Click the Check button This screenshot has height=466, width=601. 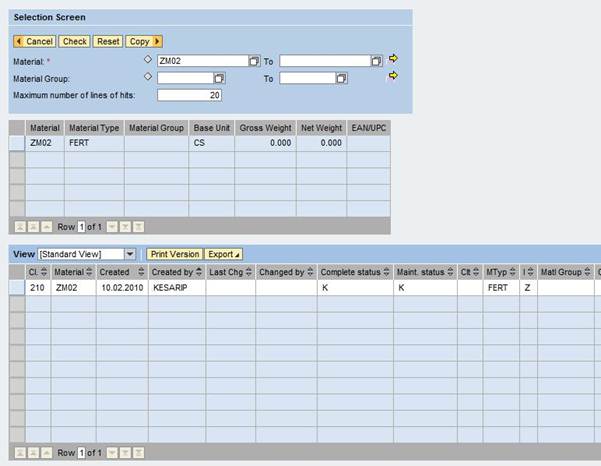pyautogui.click(x=74, y=41)
